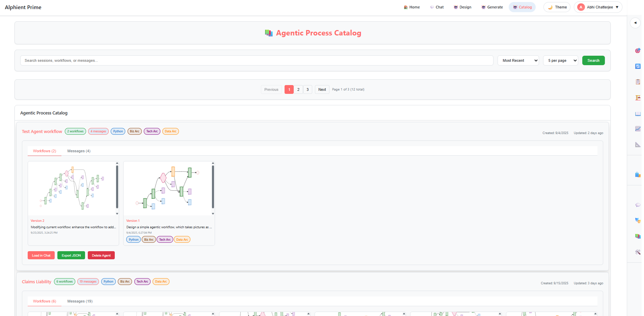The width and height of the screenshot is (644, 316).
Task: Click the hammer and wrench tools icon
Action: [638, 252]
